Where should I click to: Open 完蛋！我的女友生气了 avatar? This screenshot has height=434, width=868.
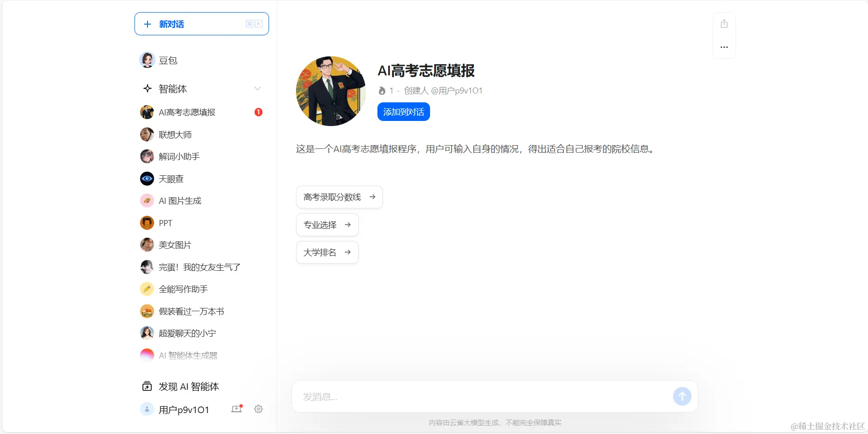click(x=147, y=267)
